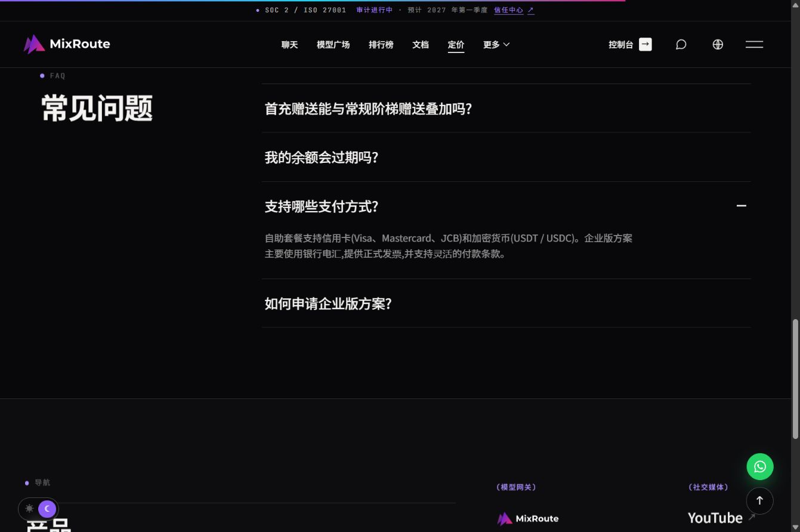
Task: Click the 支持哪些支付方式 question title
Action: (321, 206)
